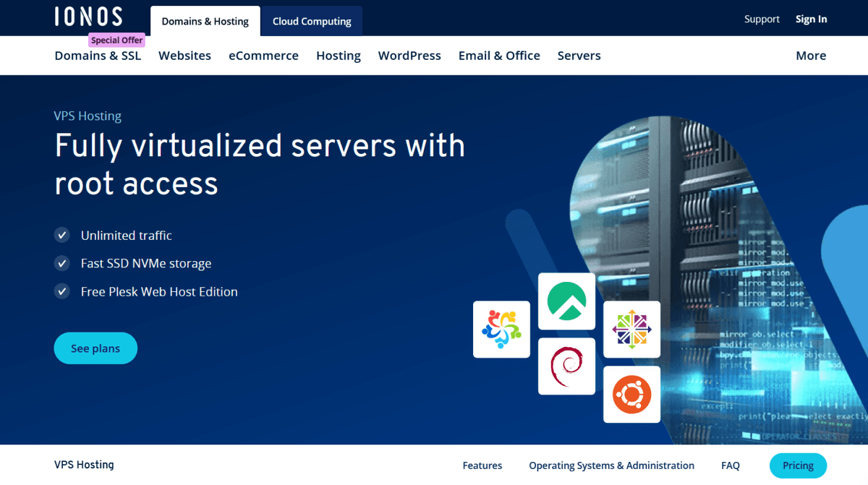The image size is (868, 485).
Task: Click the Debian swirl logo tile
Action: [566, 366]
